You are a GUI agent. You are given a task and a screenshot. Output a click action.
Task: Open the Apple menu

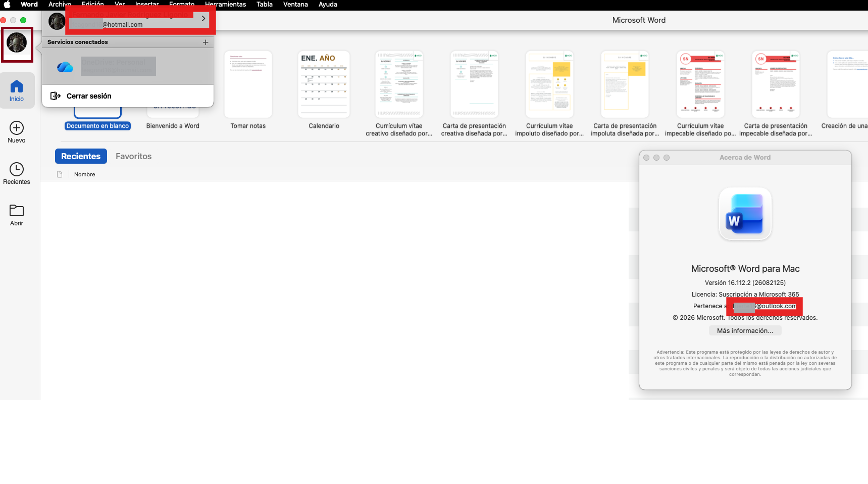(x=7, y=5)
